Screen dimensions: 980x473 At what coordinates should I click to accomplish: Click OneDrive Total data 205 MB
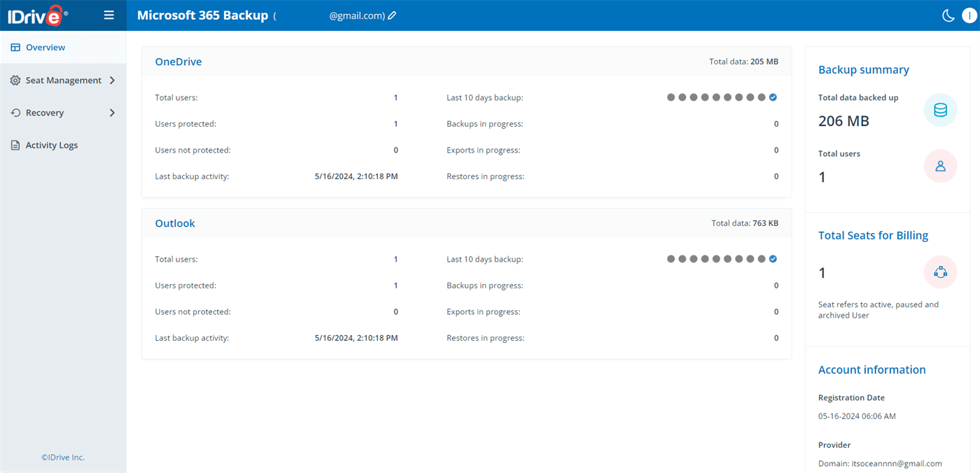click(x=743, y=62)
